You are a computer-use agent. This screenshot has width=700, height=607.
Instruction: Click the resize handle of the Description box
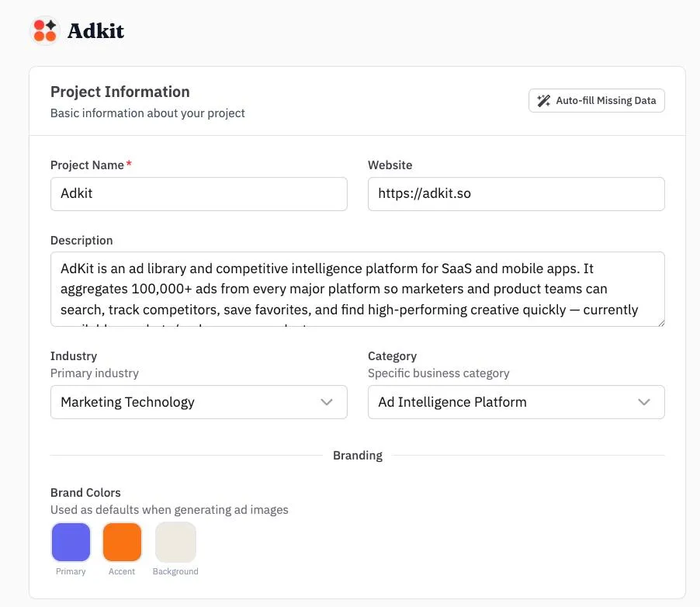(662, 324)
